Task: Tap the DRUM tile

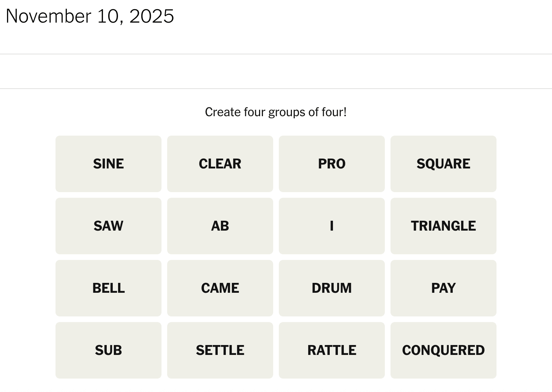Action: (331, 288)
